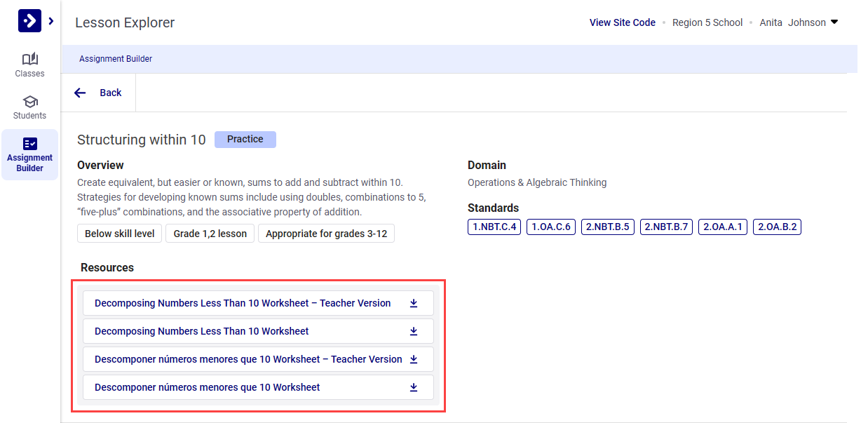
Task: Click the app logo in the top-left corner
Action: pos(29,20)
